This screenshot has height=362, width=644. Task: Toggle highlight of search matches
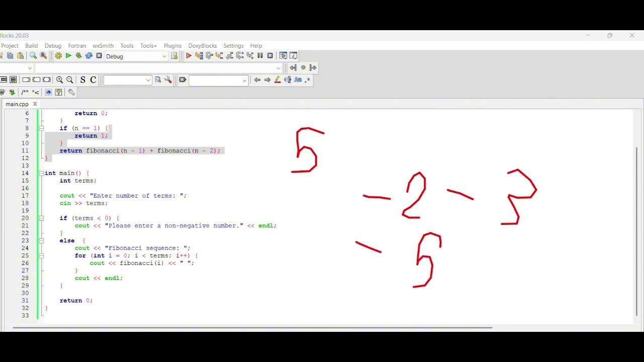tap(277, 80)
